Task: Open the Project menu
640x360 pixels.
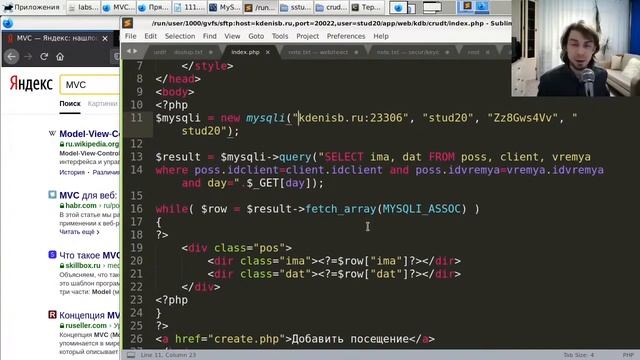Action: 308,36
